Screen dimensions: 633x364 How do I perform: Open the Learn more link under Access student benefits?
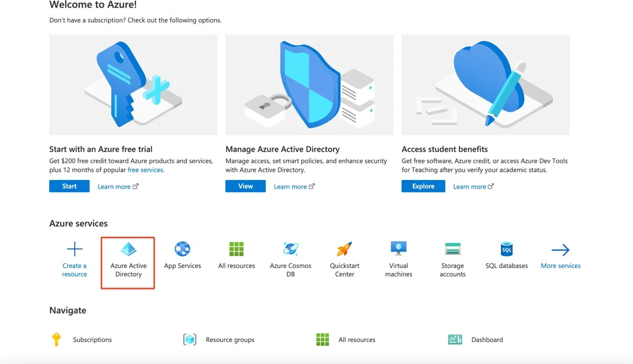pyautogui.click(x=470, y=186)
